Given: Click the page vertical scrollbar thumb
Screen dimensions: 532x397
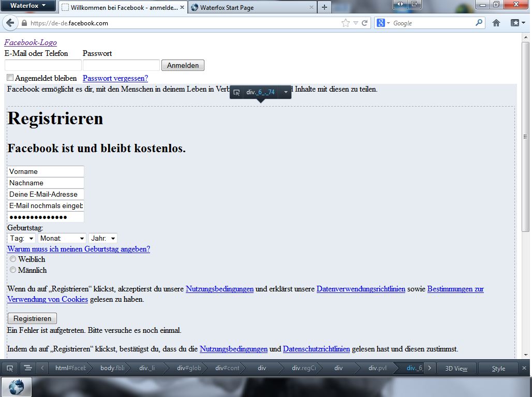Looking at the screenshot, I should point(525,137).
